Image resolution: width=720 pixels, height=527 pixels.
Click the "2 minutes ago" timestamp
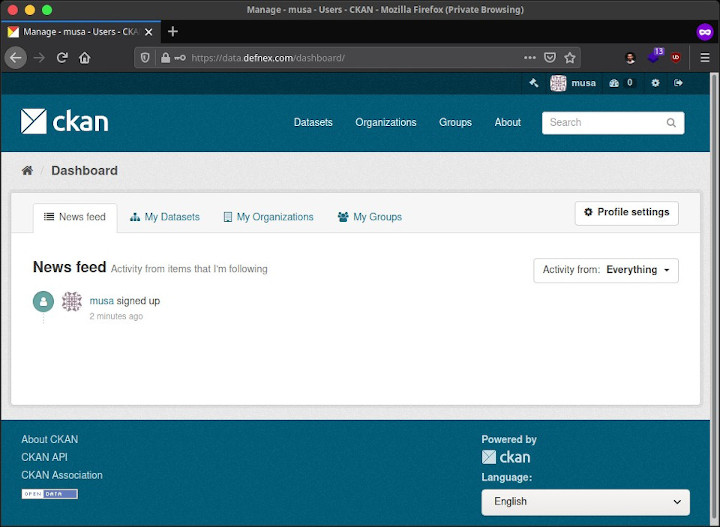pos(116,316)
